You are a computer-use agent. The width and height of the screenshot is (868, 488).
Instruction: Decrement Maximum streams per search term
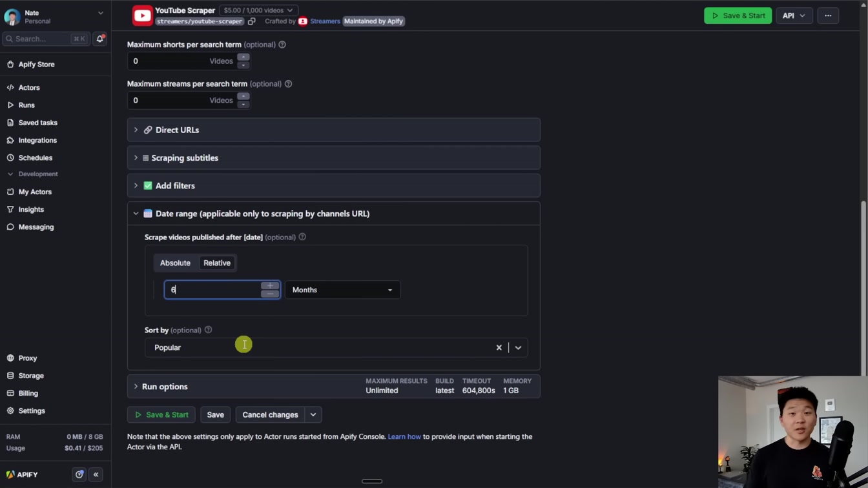pyautogui.click(x=243, y=104)
